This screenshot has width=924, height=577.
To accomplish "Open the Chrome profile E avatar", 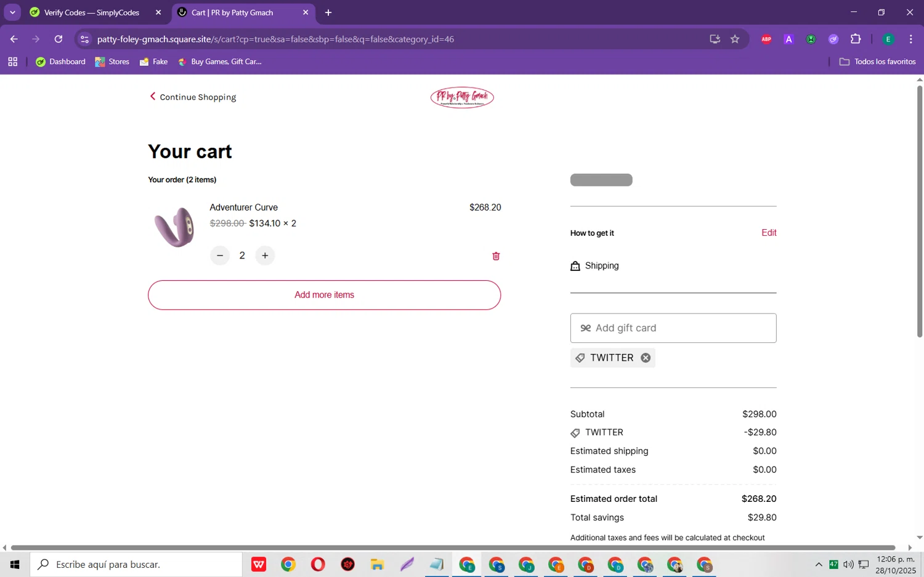I will tap(888, 39).
